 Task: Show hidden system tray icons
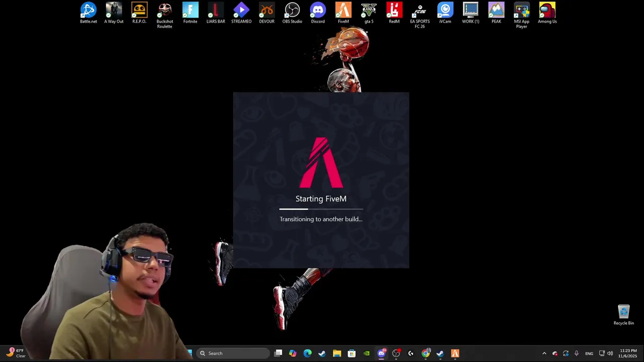(x=544, y=353)
